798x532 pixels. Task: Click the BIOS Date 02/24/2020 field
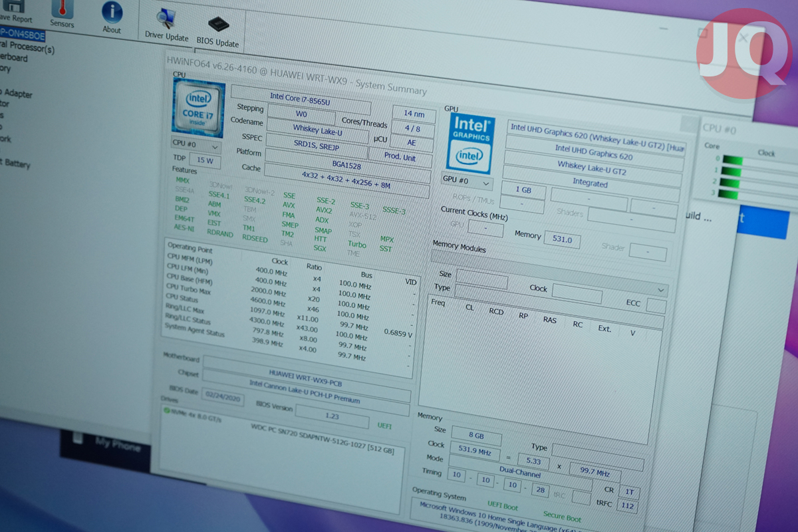click(x=223, y=398)
